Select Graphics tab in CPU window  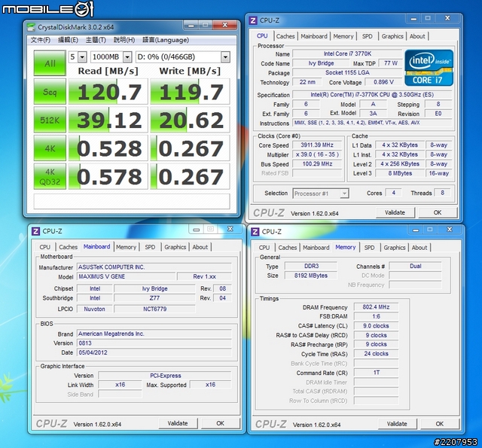tap(392, 36)
